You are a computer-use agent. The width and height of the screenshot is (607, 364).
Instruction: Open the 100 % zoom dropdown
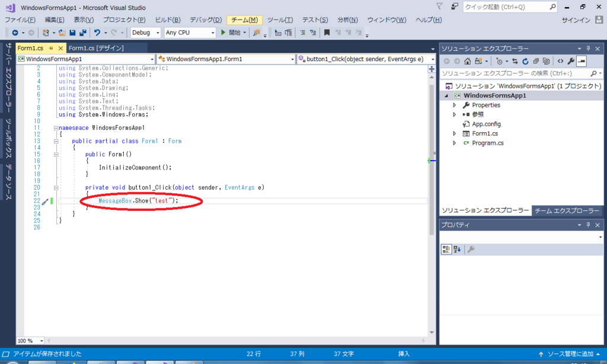(30, 341)
